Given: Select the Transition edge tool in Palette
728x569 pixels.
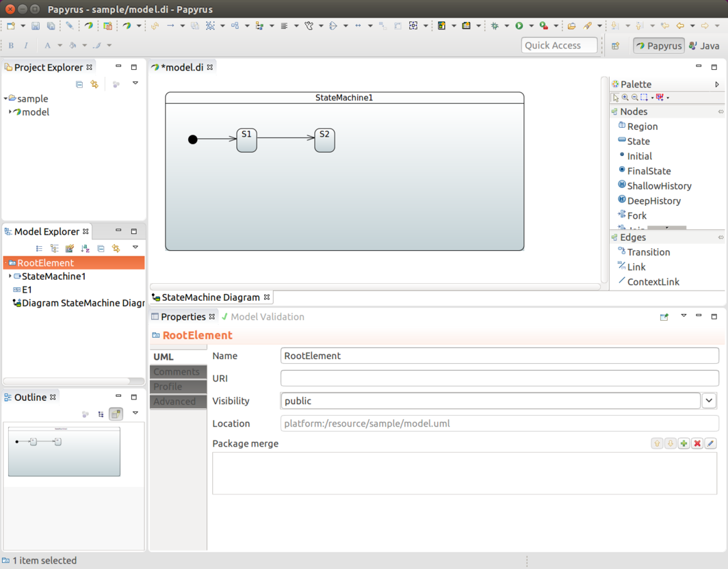Looking at the screenshot, I should 644,252.
